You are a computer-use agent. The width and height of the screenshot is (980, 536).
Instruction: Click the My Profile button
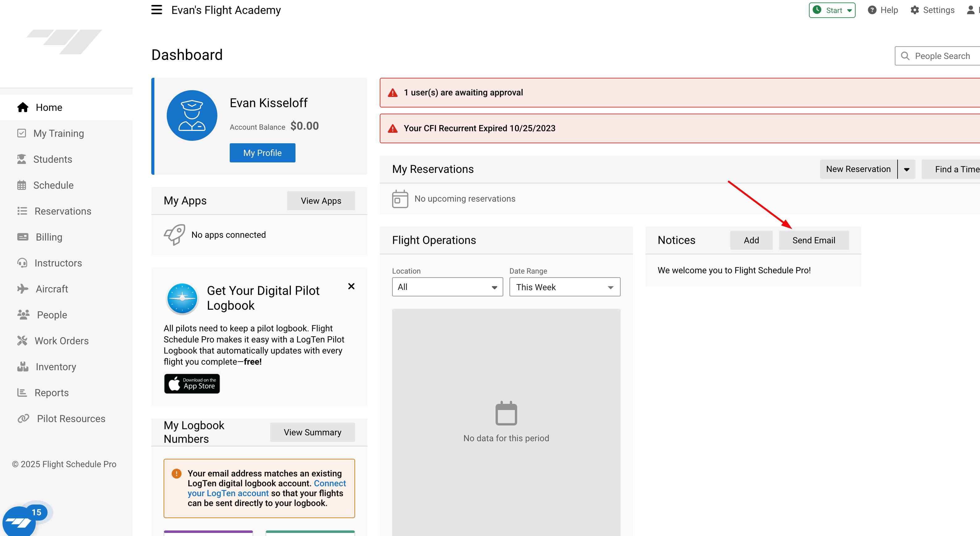[x=262, y=153]
